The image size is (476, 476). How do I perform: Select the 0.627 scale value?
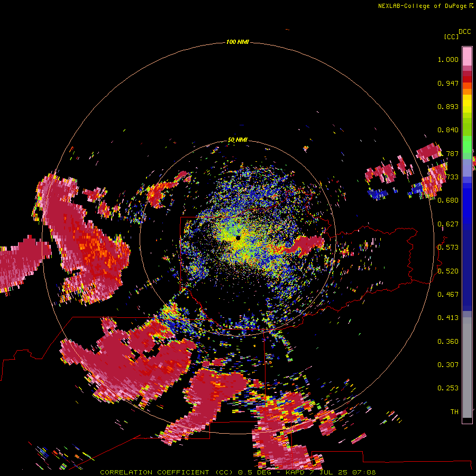coord(448,224)
